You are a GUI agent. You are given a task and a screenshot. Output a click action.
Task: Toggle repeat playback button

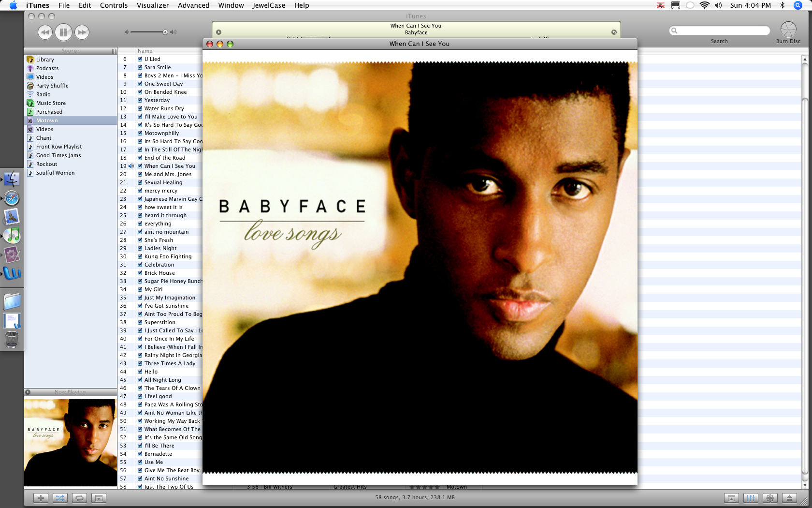[x=79, y=498]
